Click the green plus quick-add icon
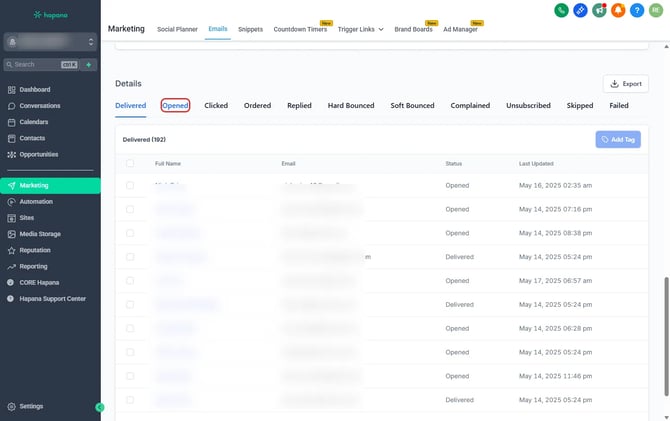This screenshot has width=670, height=421. [88, 64]
